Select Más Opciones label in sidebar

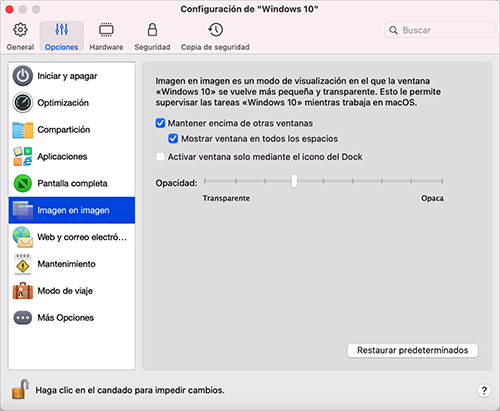coord(66,318)
